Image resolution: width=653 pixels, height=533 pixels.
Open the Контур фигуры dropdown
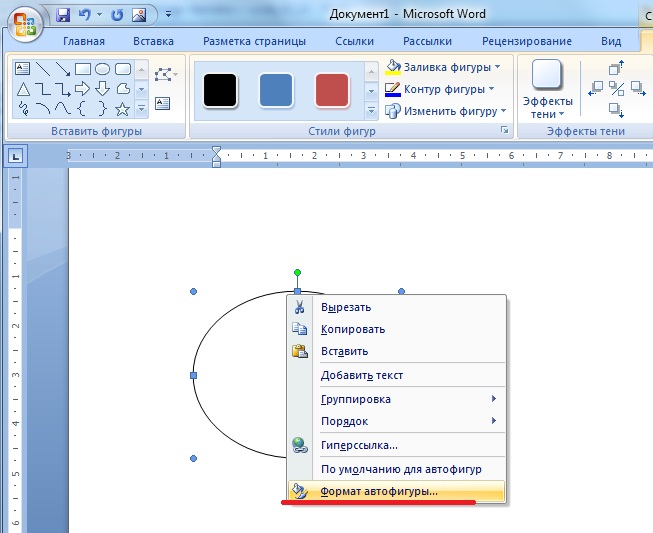[439, 89]
